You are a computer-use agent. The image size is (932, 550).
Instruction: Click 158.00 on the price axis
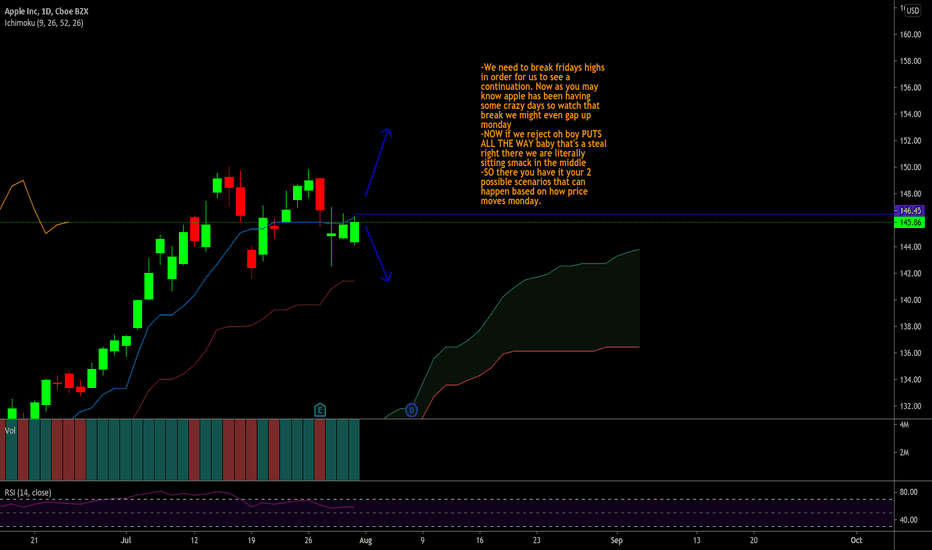[910, 61]
